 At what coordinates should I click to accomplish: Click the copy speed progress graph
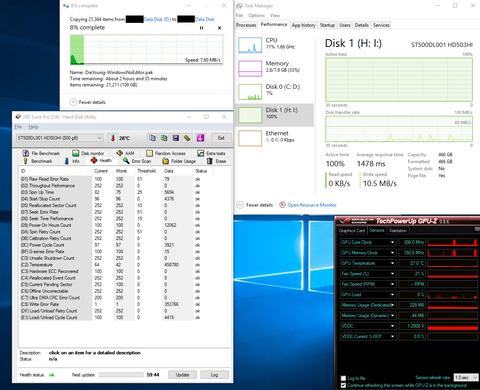tap(146, 49)
